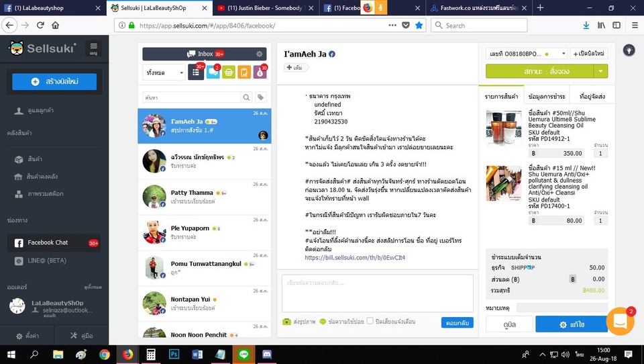Click the ค้นหา conversation search field
The height and width of the screenshot is (364, 644).
tap(191, 97)
